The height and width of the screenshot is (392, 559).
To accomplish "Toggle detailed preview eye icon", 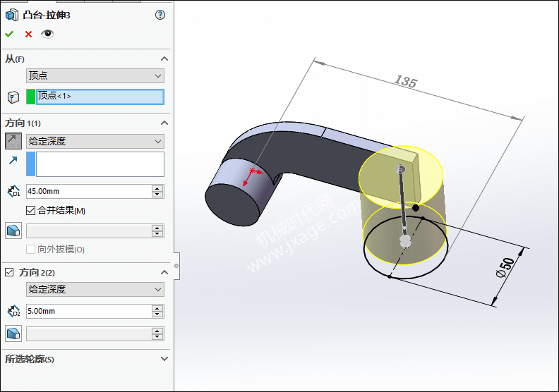I will coord(47,34).
